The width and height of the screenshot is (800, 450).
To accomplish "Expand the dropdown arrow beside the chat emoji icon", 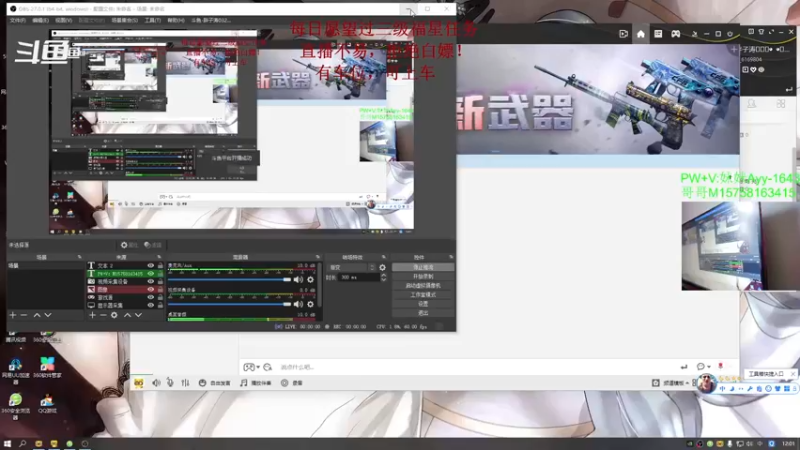I will tap(258, 367).
